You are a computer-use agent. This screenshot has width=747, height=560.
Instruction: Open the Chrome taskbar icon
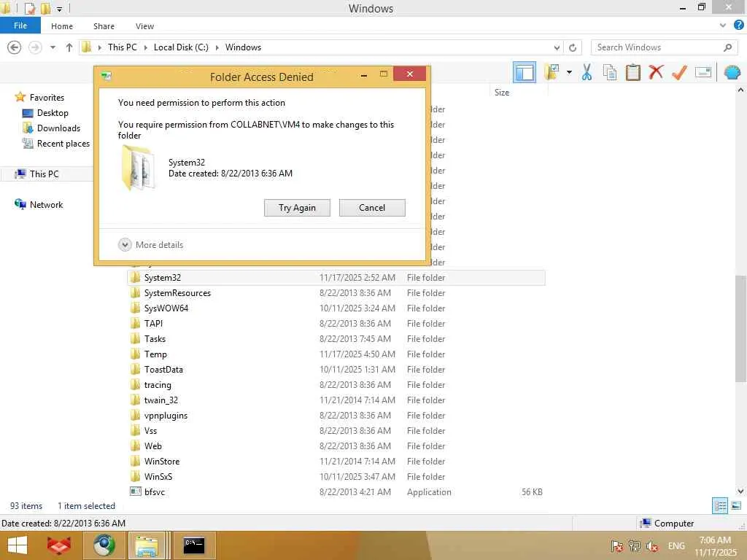coord(104,545)
